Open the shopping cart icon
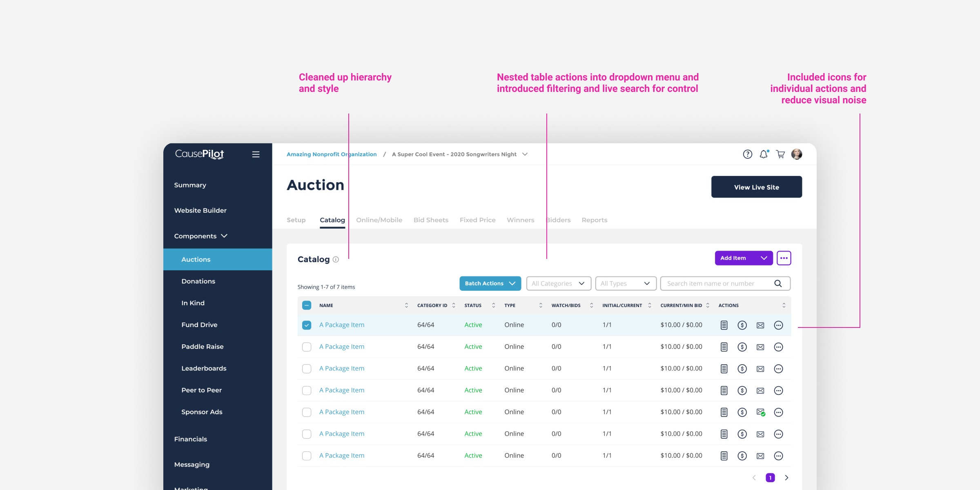This screenshot has width=980, height=490. (780, 154)
